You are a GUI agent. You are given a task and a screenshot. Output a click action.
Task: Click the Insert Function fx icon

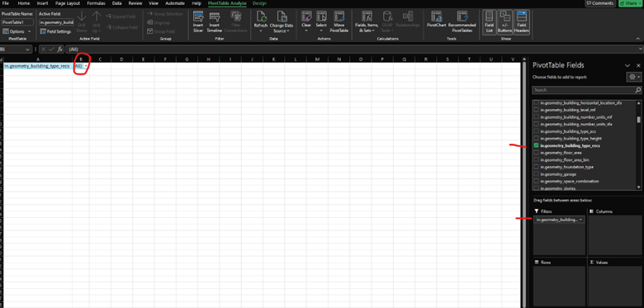[x=60, y=50]
